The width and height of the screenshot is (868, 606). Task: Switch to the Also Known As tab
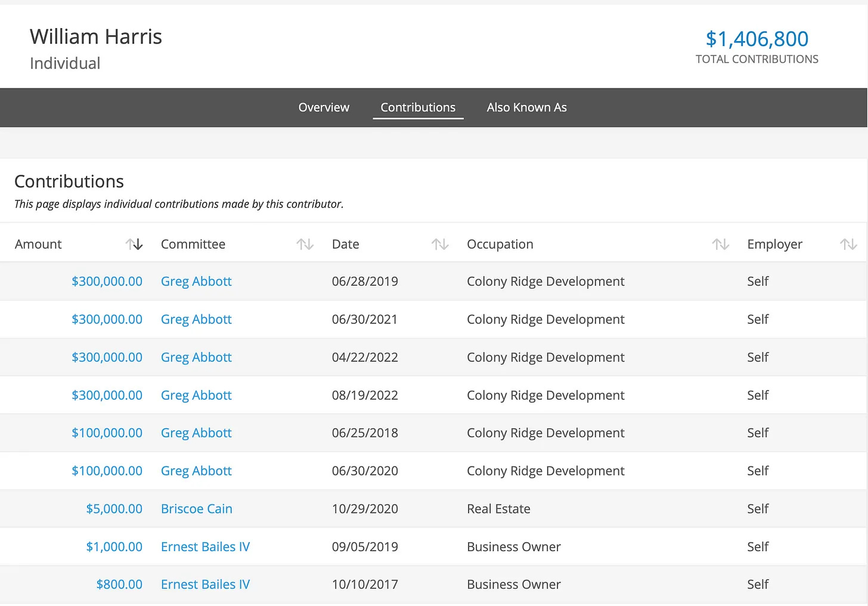[526, 107]
